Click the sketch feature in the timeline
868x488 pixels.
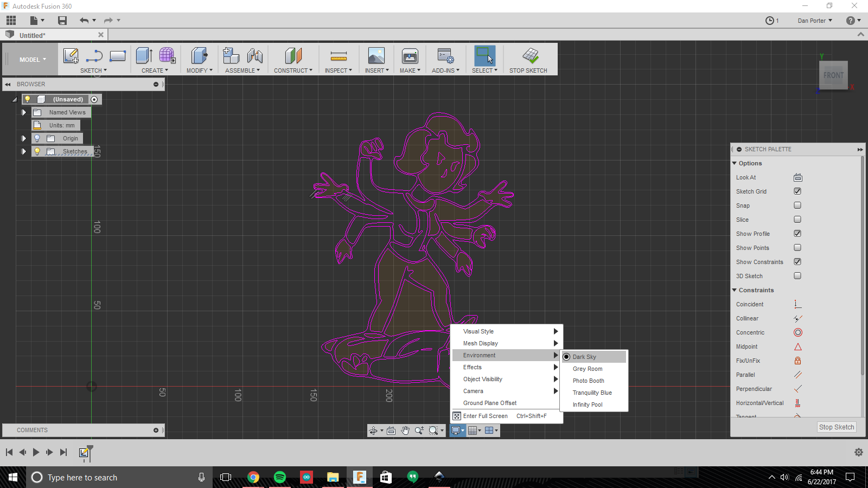(84, 452)
